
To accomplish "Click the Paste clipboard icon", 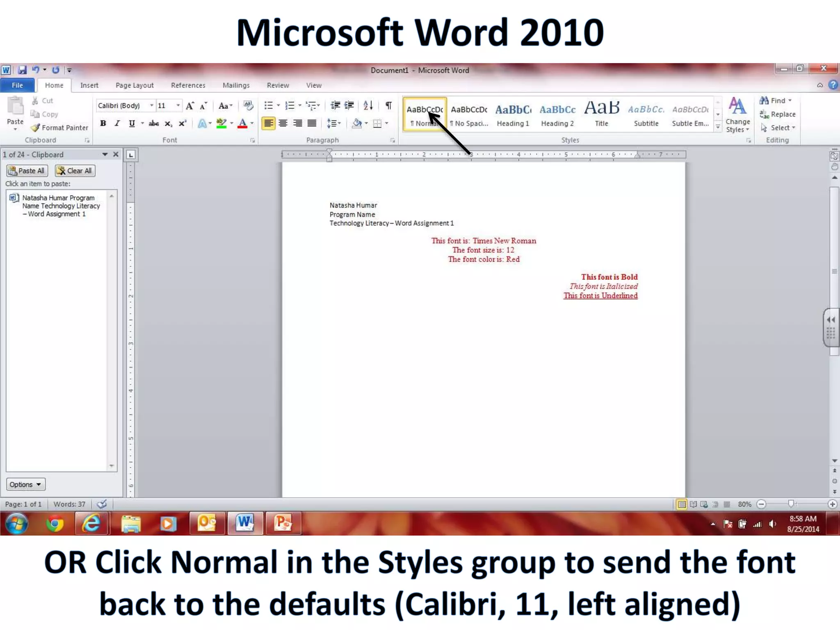I will pos(15,106).
